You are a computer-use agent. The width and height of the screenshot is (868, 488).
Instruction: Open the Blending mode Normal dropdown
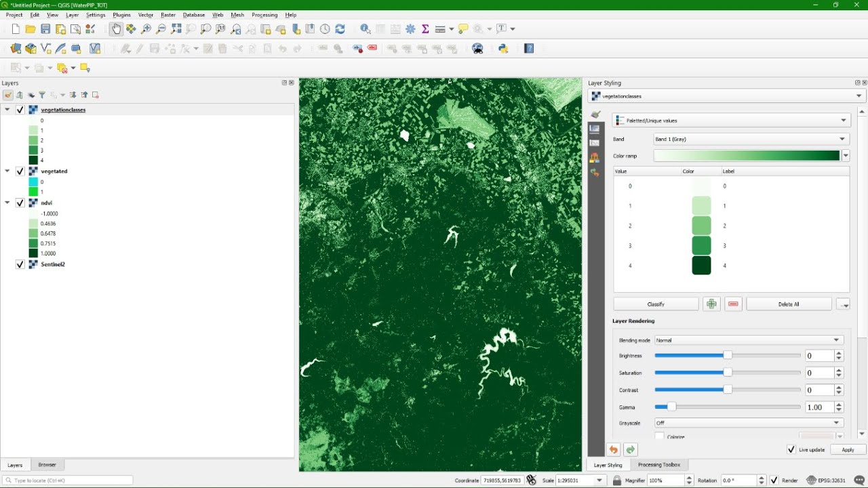click(x=749, y=340)
